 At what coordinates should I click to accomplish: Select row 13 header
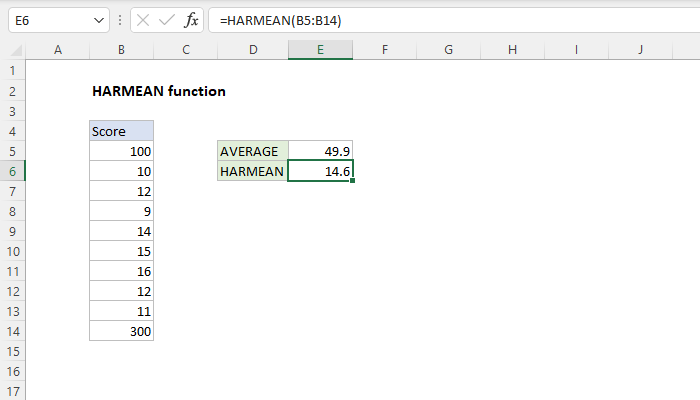point(12,312)
